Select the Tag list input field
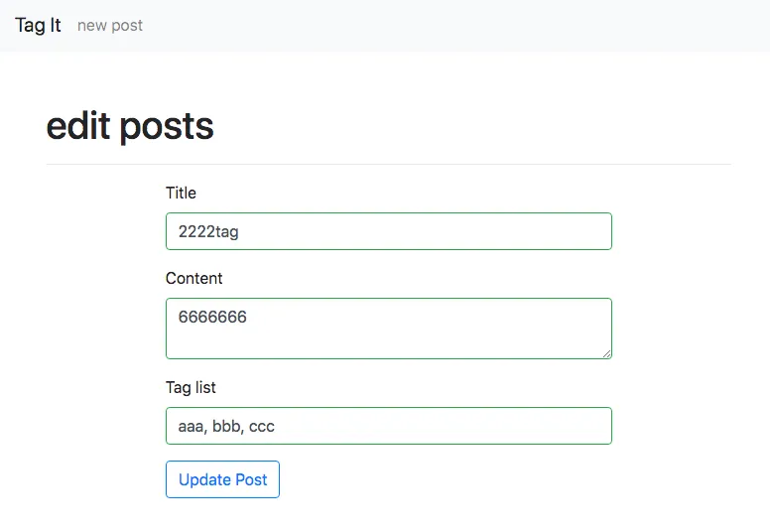This screenshot has height=532, width=770. [x=388, y=426]
